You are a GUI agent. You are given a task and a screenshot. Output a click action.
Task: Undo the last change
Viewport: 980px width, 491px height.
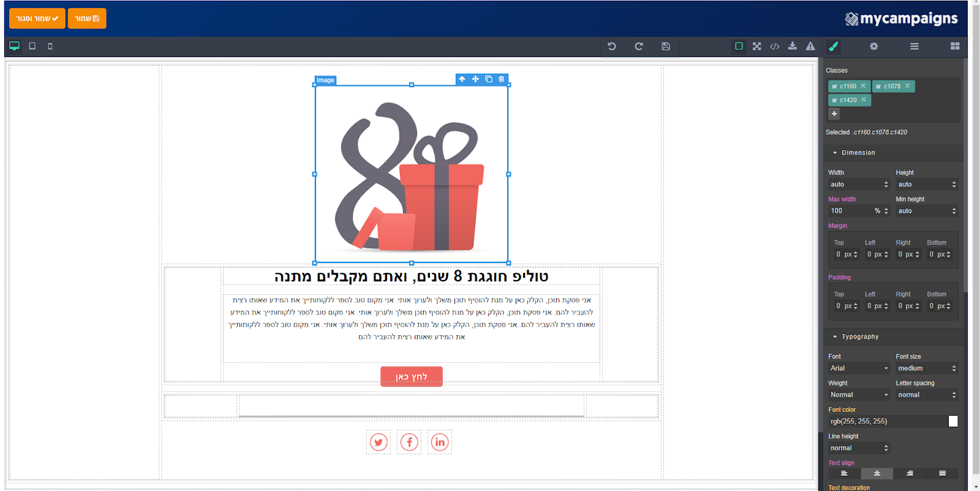pyautogui.click(x=612, y=46)
